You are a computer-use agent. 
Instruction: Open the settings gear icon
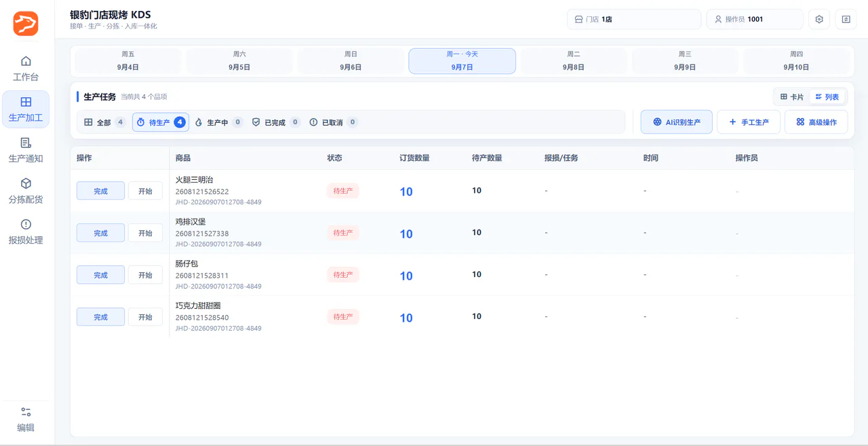(x=819, y=20)
